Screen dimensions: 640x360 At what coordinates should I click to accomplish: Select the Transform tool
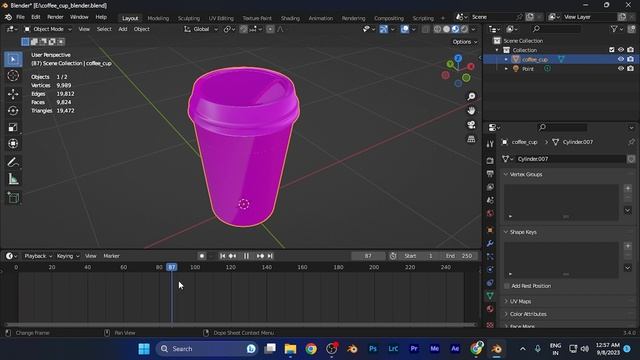pos(13,144)
